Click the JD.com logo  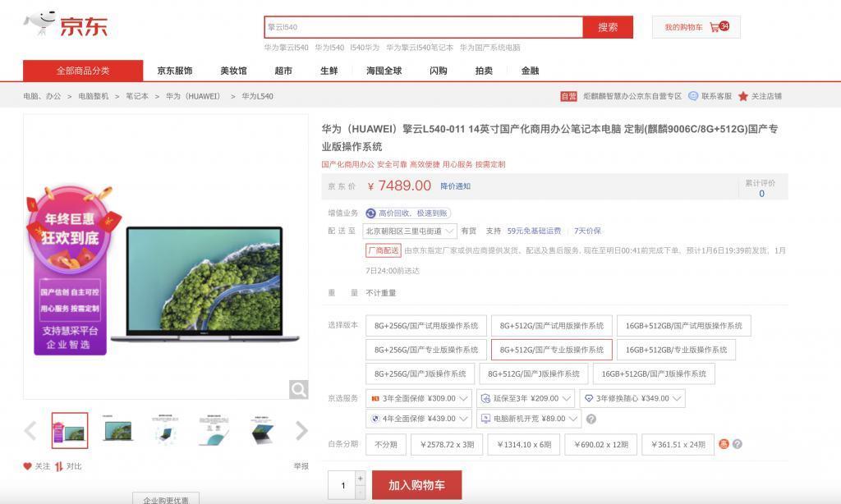point(66,24)
